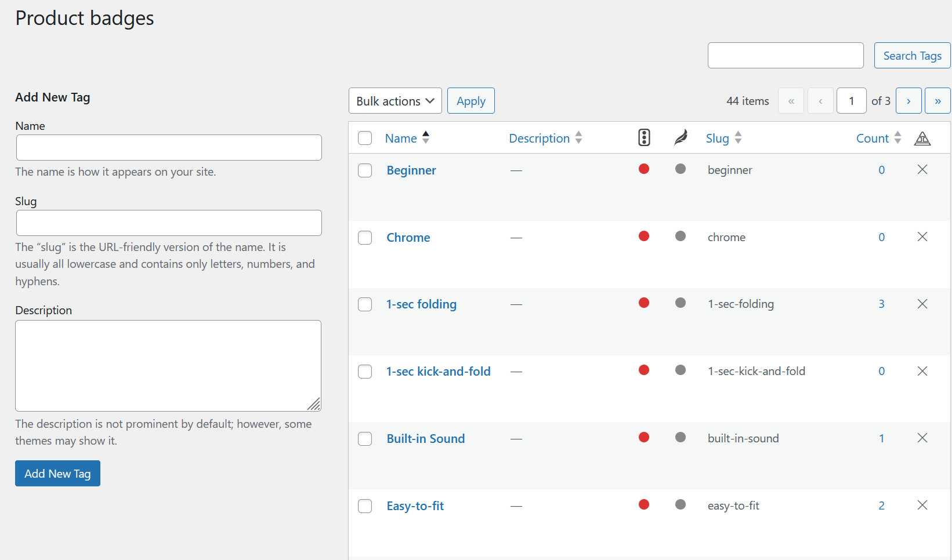
Task: Click count 0 in the Beginner row
Action: point(881,170)
